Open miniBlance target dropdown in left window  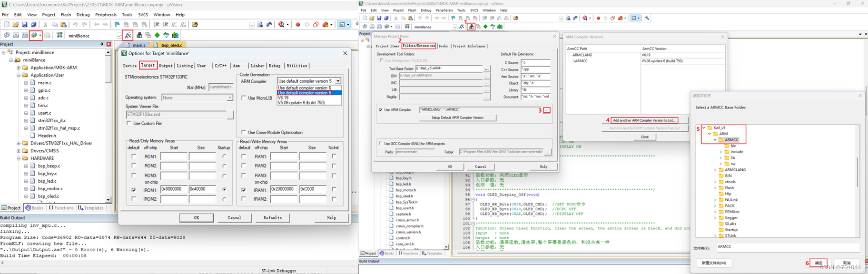(119, 36)
